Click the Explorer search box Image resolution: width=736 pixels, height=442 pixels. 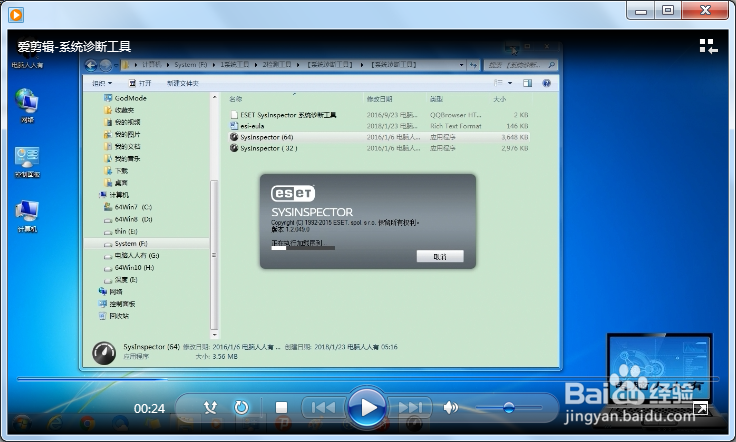pos(521,65)
